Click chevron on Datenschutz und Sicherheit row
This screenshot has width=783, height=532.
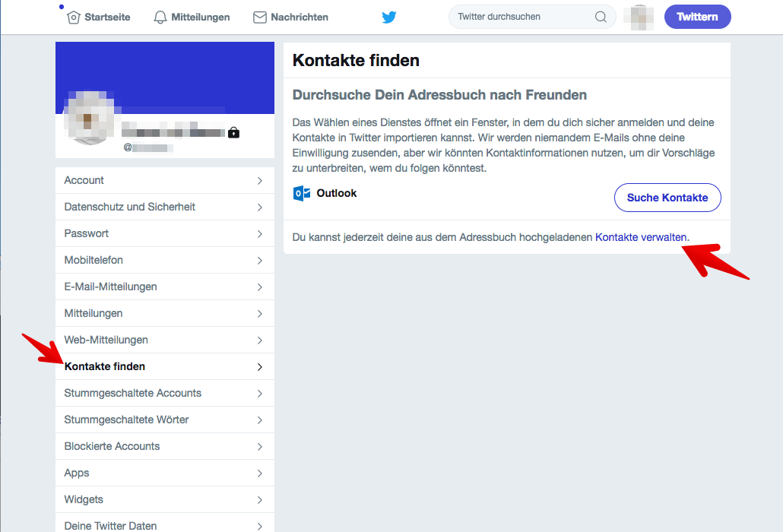point(260,207)
